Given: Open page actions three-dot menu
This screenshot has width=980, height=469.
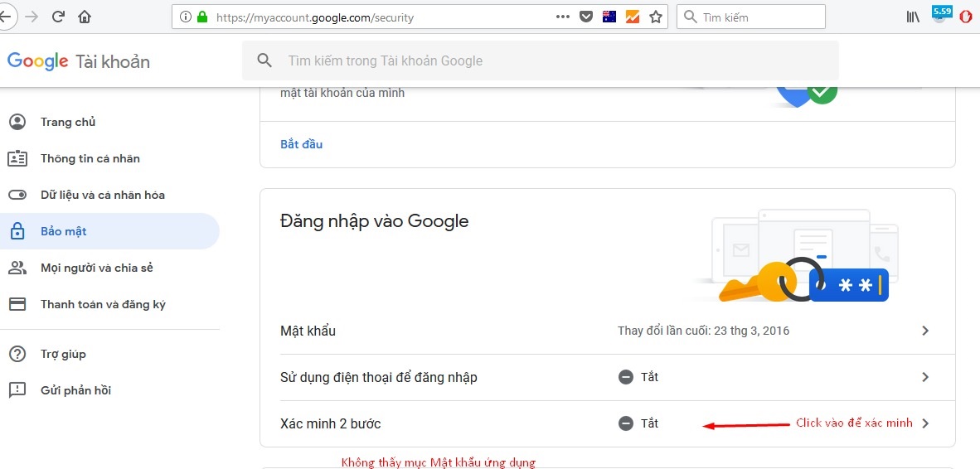Looking at the screenshot, I should (562, 17).
